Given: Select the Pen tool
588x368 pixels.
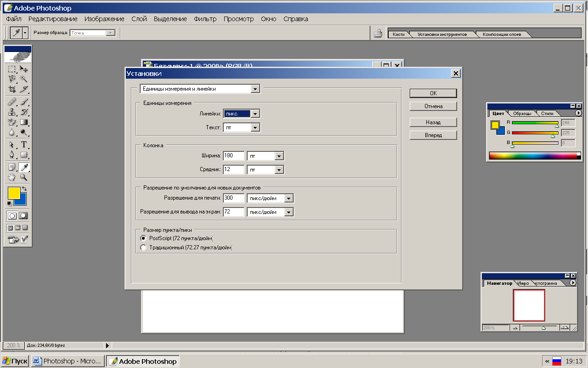Looking at the screenshot, I should [12, 155].
